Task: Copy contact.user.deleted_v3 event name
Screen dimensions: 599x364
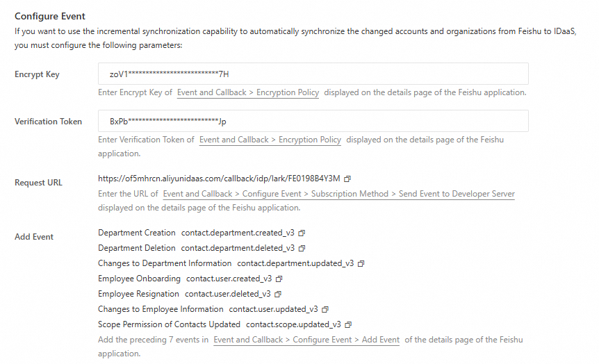Action: [x=278, y=294]
